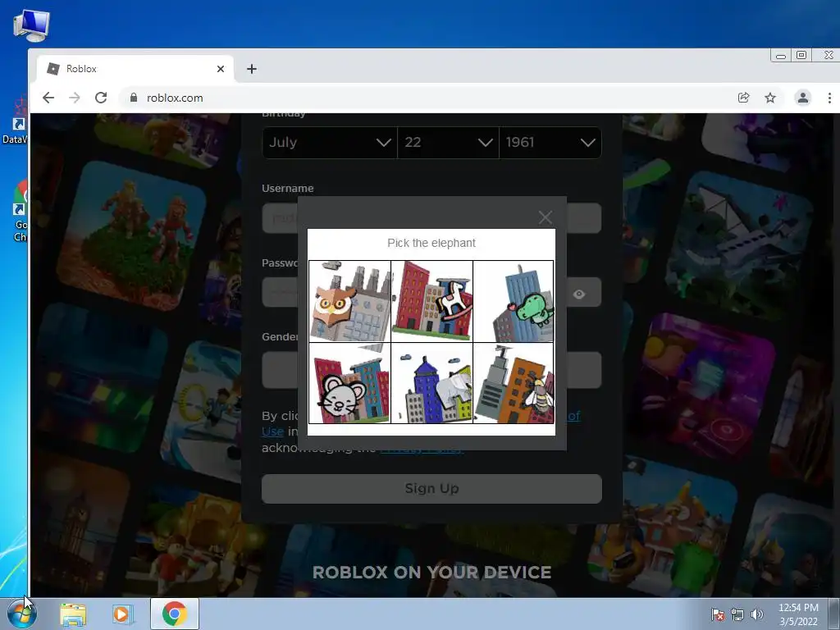The image size is (840, 630).
Task: Open the birthday month dropdown July
Action: point(330,143)
